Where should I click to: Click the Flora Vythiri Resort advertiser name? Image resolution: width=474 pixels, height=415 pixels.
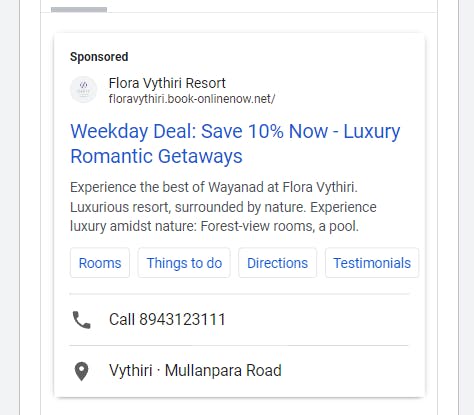tap(167, 83)
